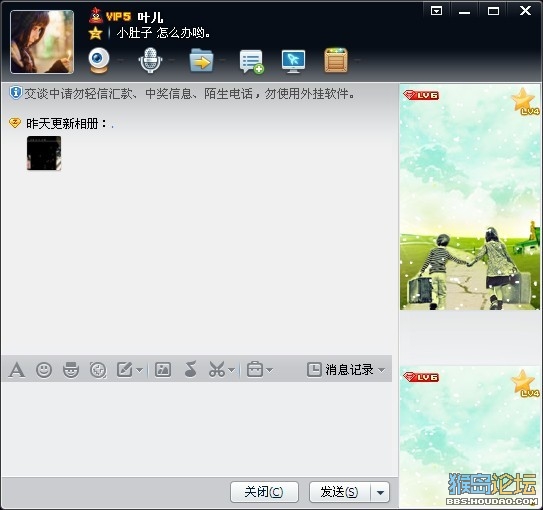Screen dimensions: 543x510
Task: Open the send options arrow beside 发送
Action: pyautogui.click(x=380, y=492)
